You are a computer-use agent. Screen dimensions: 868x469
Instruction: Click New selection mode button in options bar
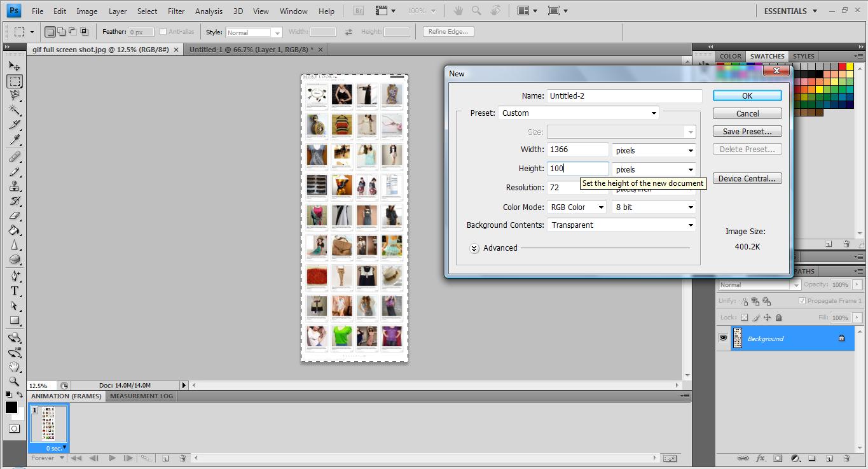[50, 32]
